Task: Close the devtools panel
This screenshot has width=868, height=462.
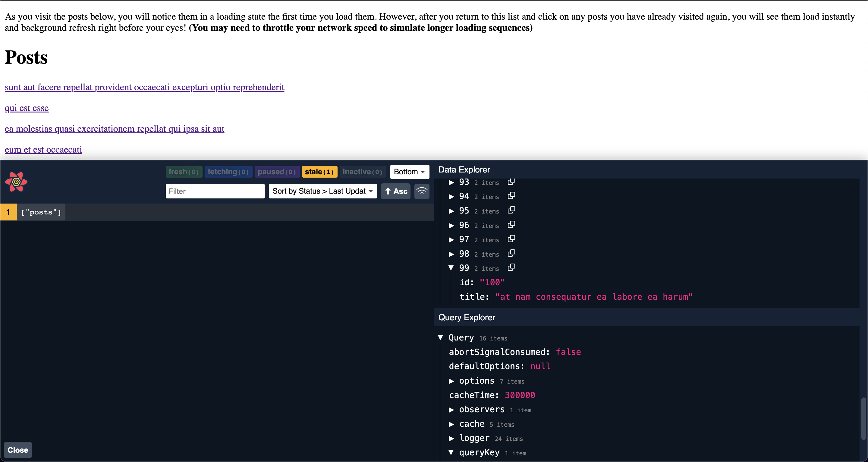Action: click(18, 450)
